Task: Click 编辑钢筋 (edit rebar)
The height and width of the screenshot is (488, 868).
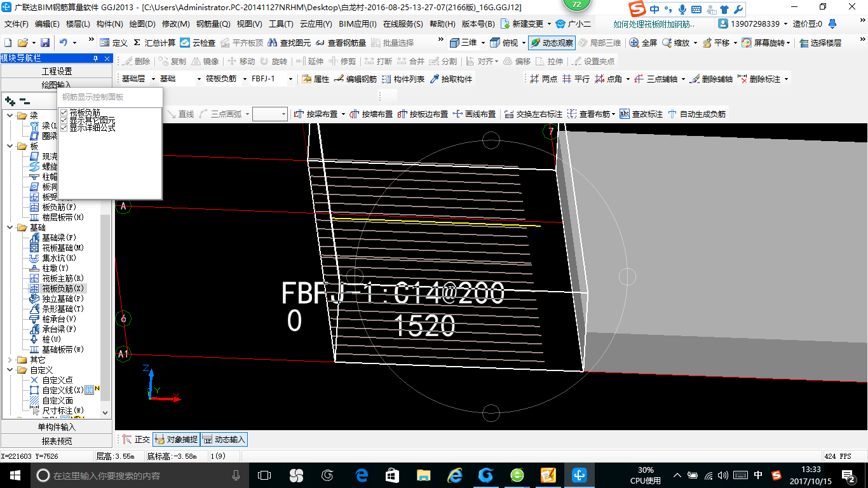Action: click(x=355, y=79)
